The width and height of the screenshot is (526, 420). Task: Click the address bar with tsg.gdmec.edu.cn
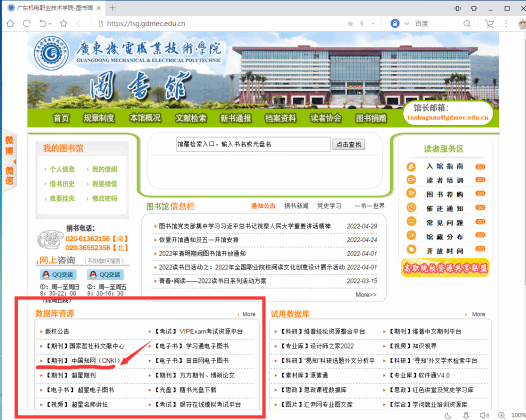[220, 24]
